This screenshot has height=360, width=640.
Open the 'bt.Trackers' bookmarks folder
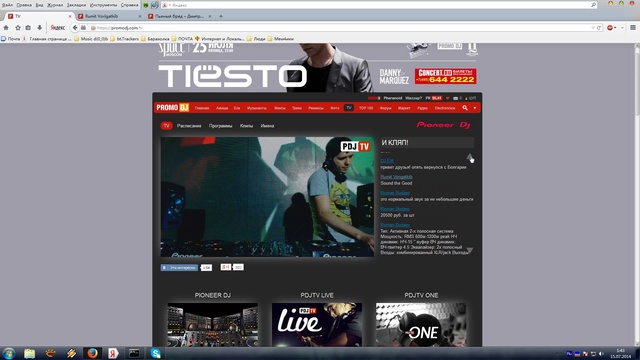(x=124, y=39)
